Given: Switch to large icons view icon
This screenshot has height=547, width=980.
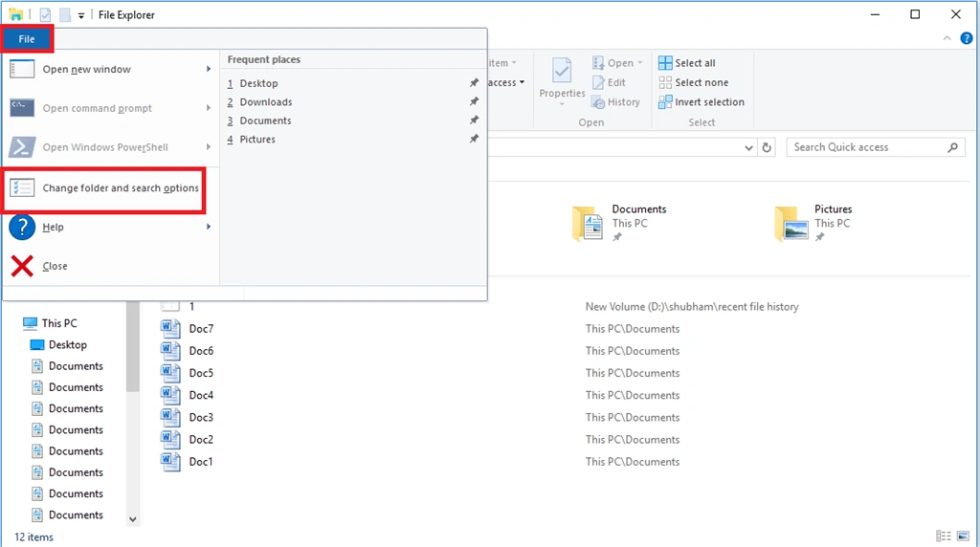Looking at the screenshot, I should (963, 536).
